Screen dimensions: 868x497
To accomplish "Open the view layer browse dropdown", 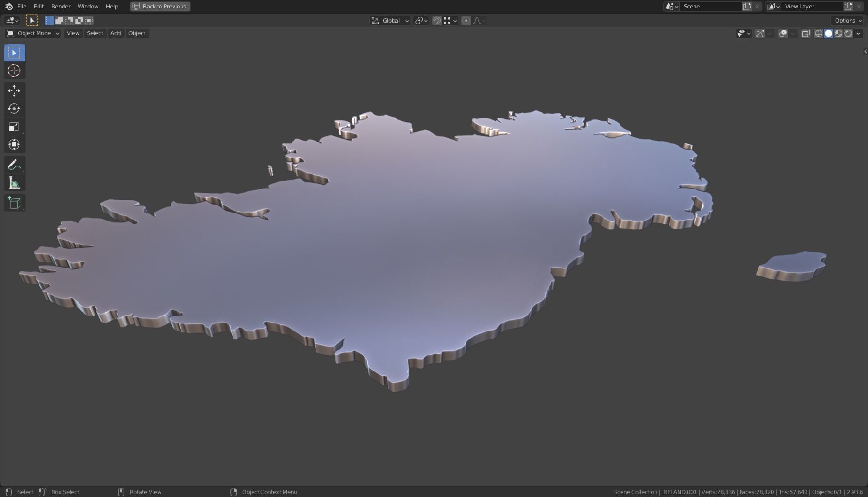I will point(773,6).
